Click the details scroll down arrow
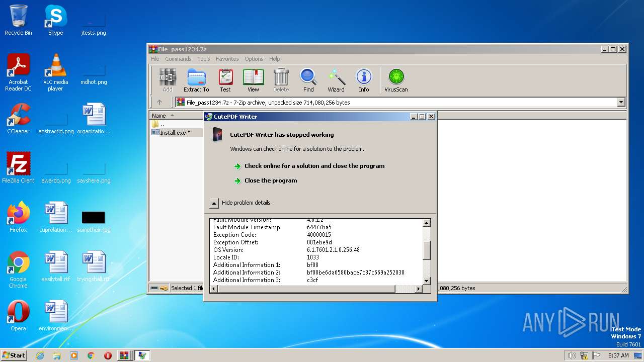This screenshot has width=644, height=362. click(426, 281)
